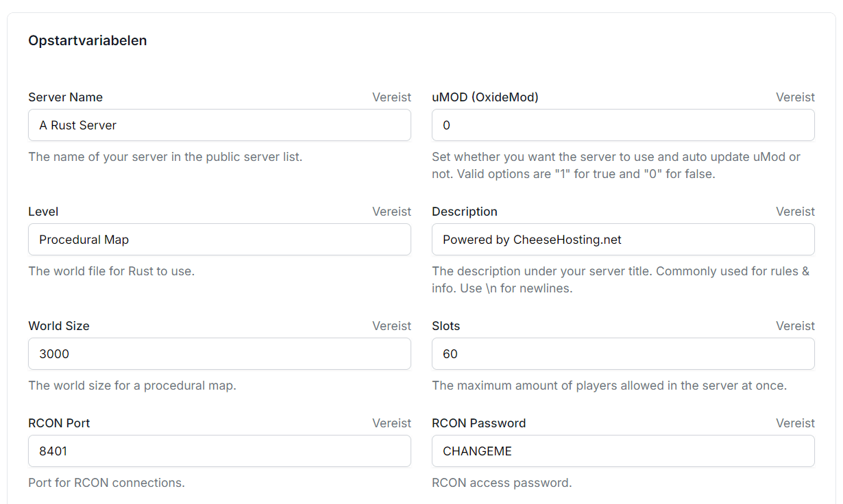Click the uMOD (OxideMod) label
Image resolution: width=843 pixels, height=504 pixels.
(485, 97)
